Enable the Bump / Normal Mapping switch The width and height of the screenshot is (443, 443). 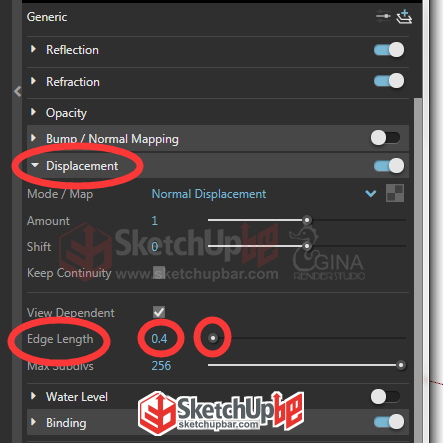385,138
